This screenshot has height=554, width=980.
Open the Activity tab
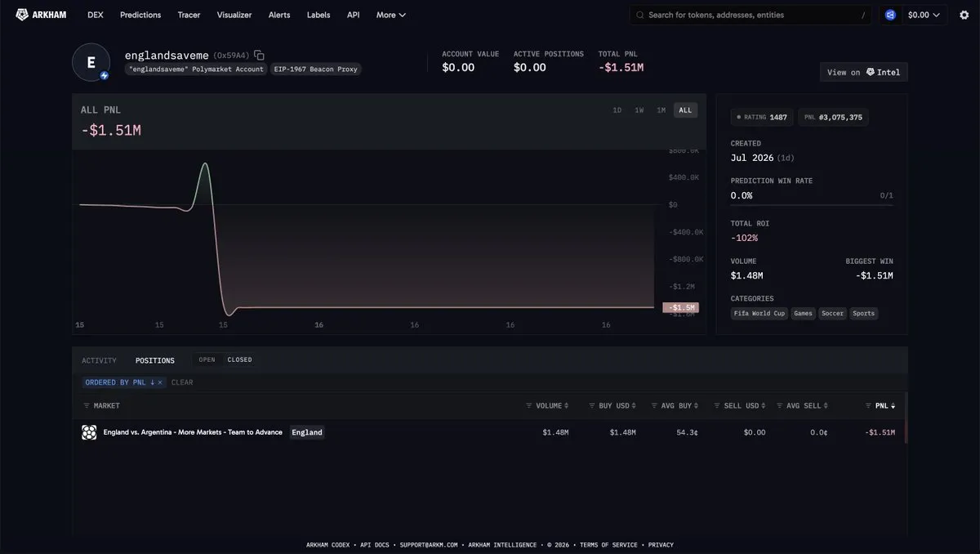99,360
